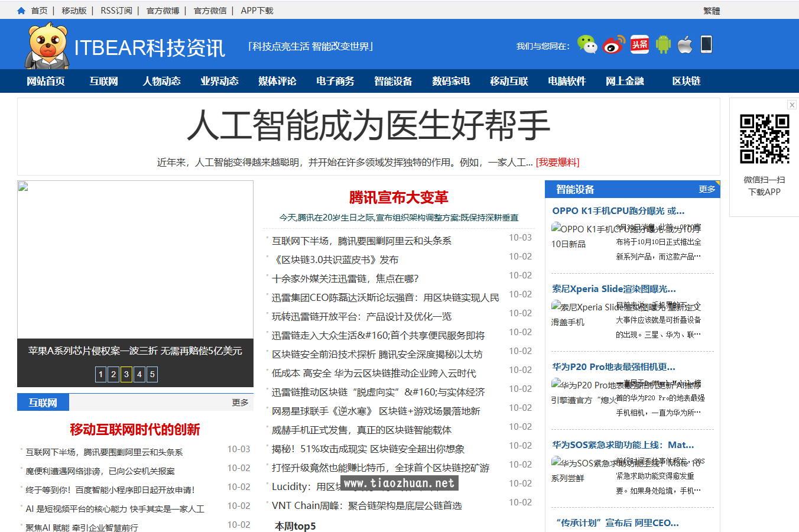Image resolution: width=799 pixels, height=532 pixels.
Task: Expand the RSS订阅 subscription page
Action: (116, 10)
